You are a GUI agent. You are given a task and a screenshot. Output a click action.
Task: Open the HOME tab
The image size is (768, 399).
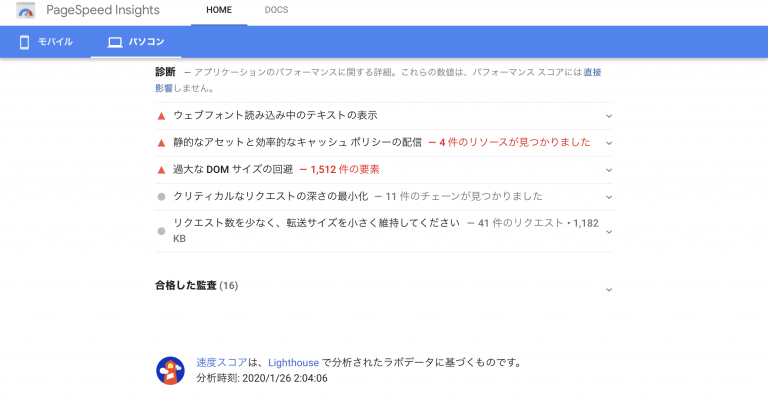coord(219,10)
